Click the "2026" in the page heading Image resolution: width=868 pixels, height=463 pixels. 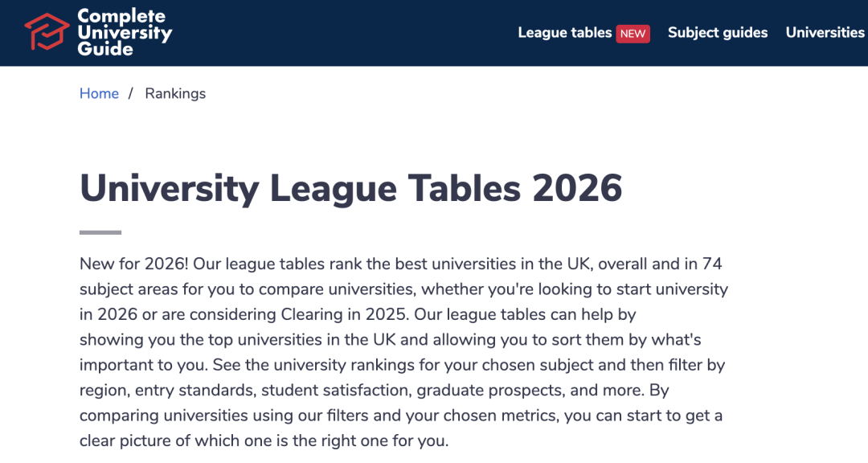[577, 188]
